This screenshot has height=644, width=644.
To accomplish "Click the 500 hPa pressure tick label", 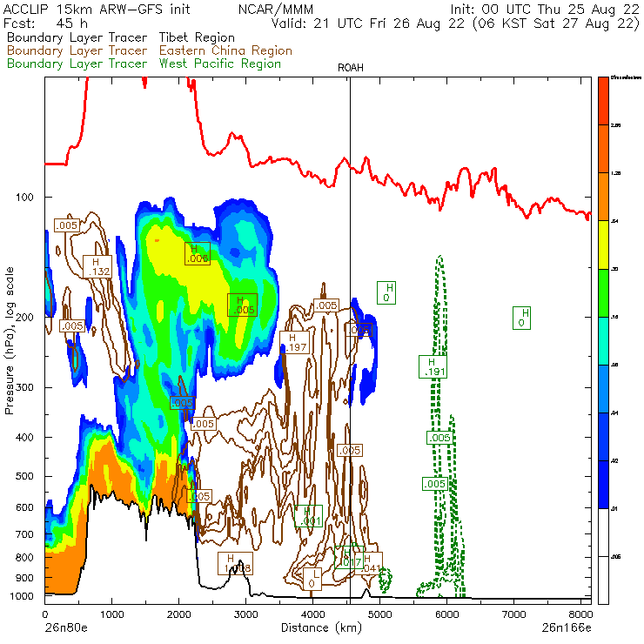I will (x=24, y=476).
